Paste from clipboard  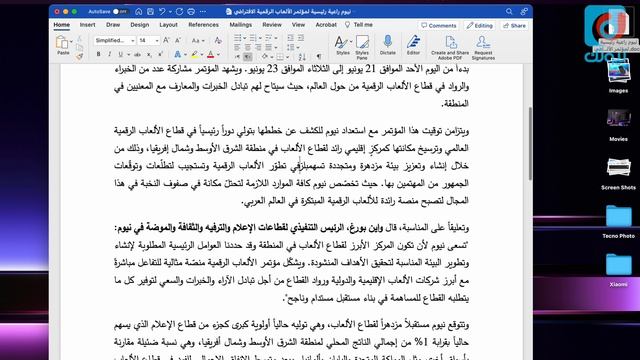coord(62,45)
